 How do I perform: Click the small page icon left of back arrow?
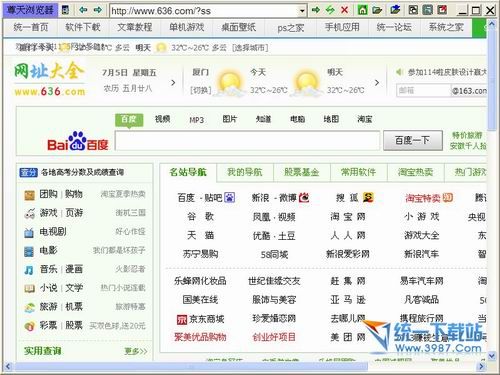66,10
